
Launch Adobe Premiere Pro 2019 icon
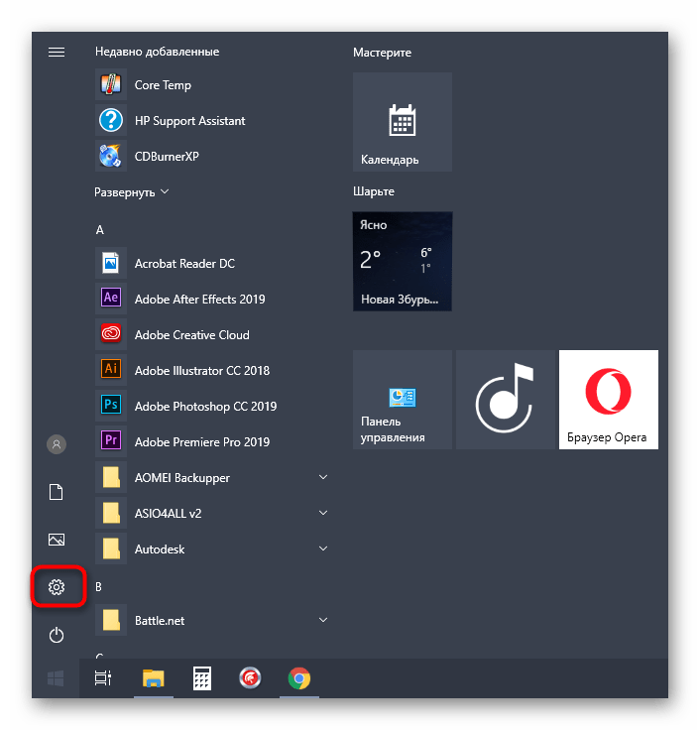(111, 441)
